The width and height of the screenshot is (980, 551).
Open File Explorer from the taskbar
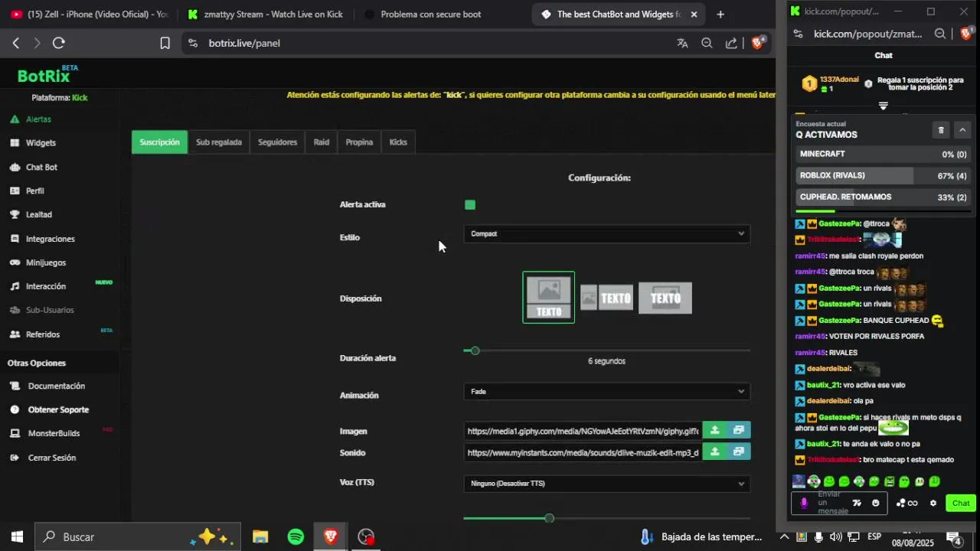[x=260, y=537]
